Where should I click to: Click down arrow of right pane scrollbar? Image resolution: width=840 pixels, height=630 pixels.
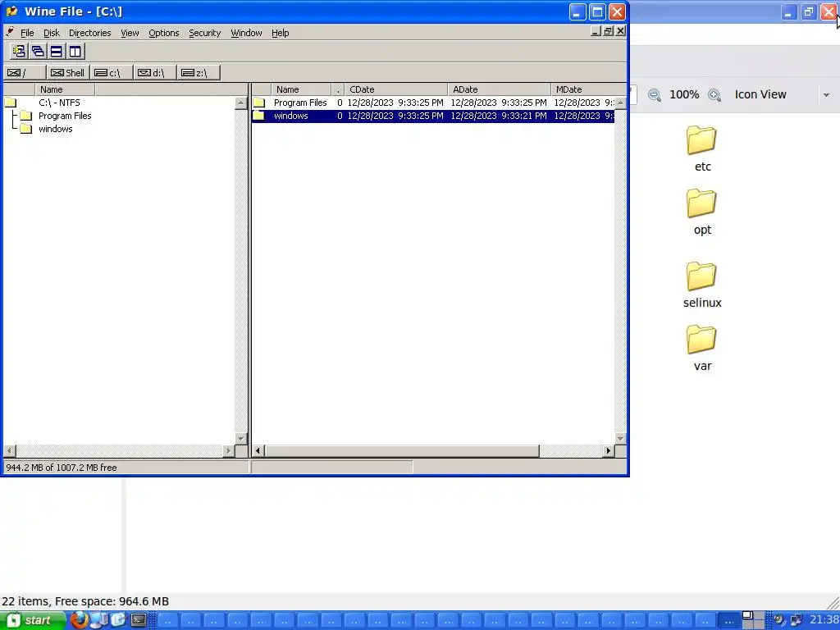pyautogui.click(x=620, y=438)
